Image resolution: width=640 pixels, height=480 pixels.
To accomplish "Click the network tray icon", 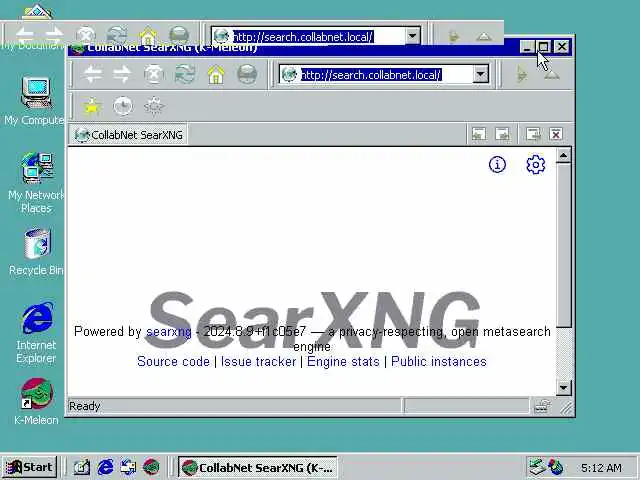I will point(537,467).
